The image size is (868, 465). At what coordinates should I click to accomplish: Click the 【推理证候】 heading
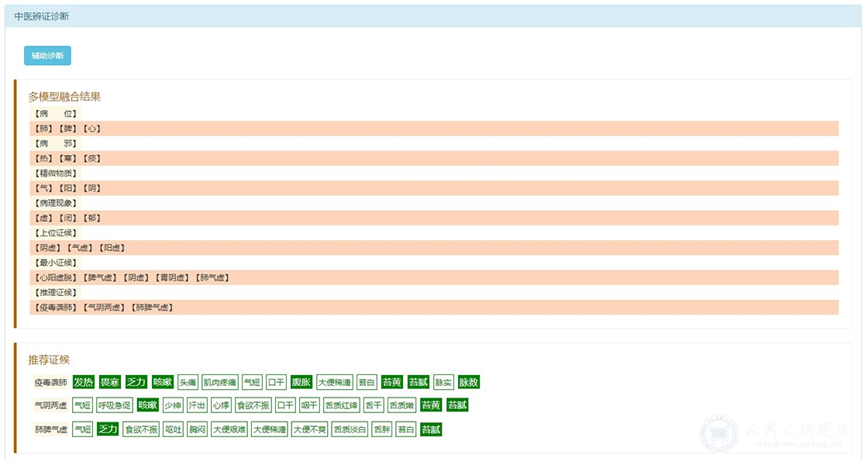coord(56,292)
